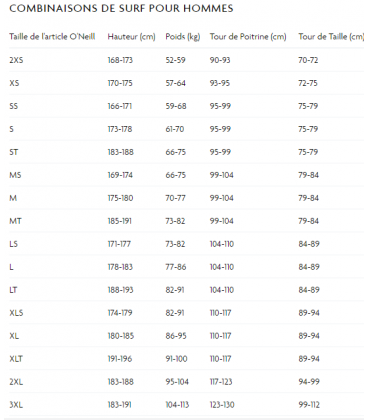Image resolution: width=368 pixels, height=420 pixels.
Task: Click the ST size row label
Action: tap(14, 152)
